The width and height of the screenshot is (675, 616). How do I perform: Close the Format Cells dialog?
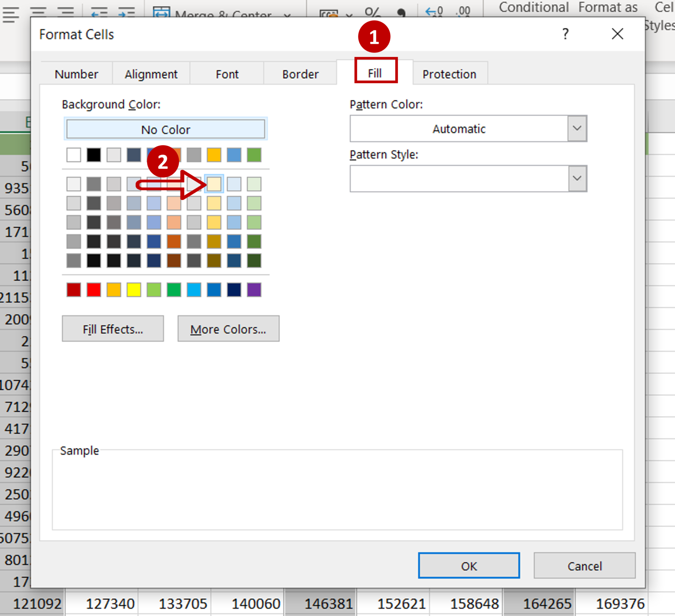tap(617, 34)
